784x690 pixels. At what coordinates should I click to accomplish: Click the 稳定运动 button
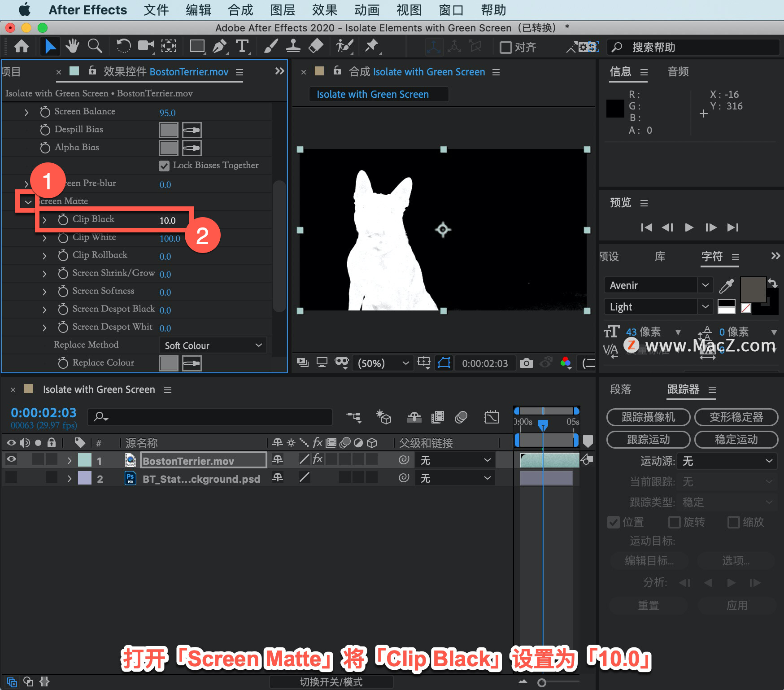coord(736,440)
